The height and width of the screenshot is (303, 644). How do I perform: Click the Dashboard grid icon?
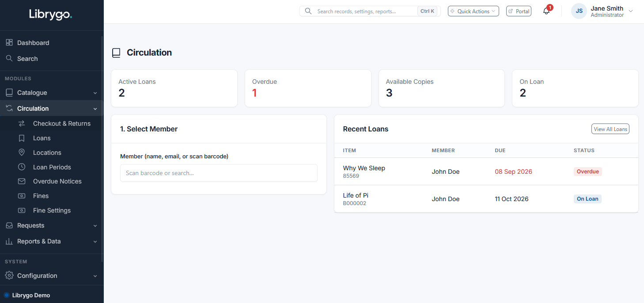pos(9,43)
